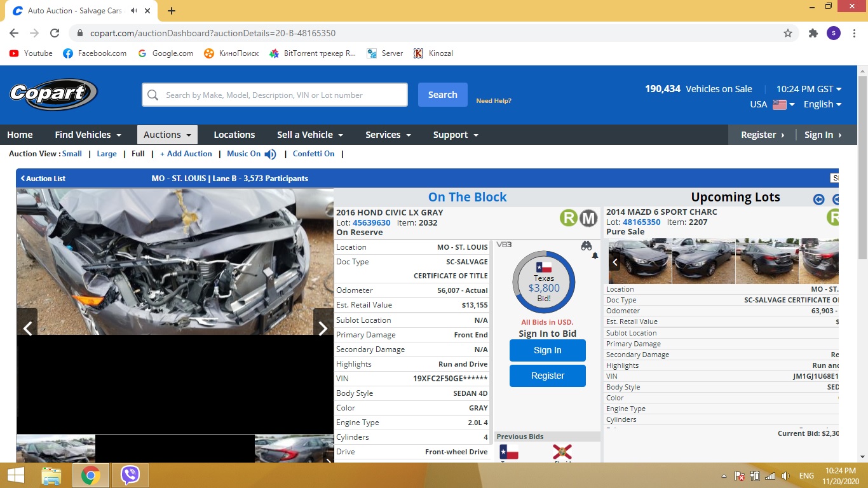The image size is (868, 488).
Task: Click blue Sign In button in bid panel
Action: pos(548,350)
